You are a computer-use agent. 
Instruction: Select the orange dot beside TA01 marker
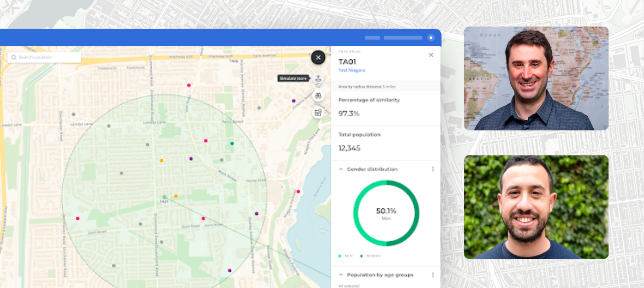point(176,196)
